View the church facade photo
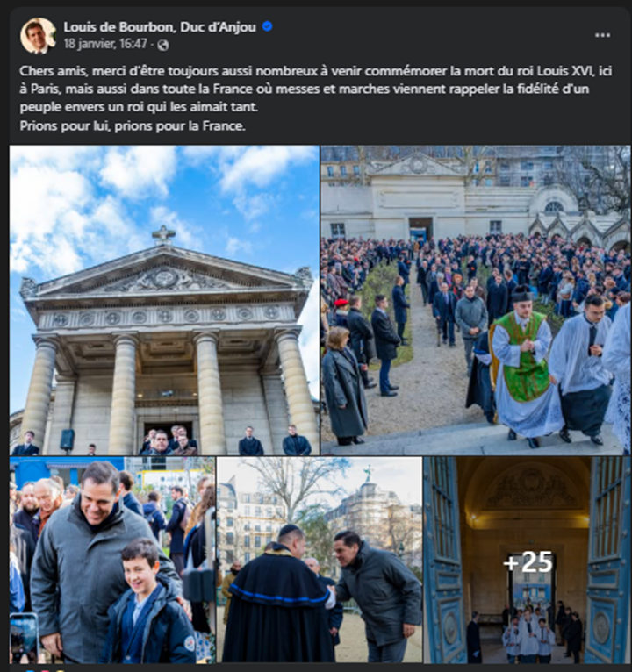This screenshot has height=672, width=632. click(164, 300)
